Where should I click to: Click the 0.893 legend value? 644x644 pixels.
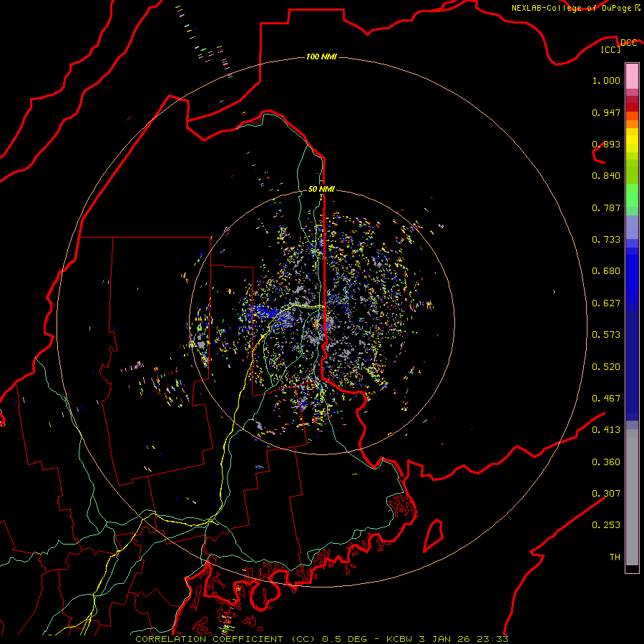(x=606, y=144)
